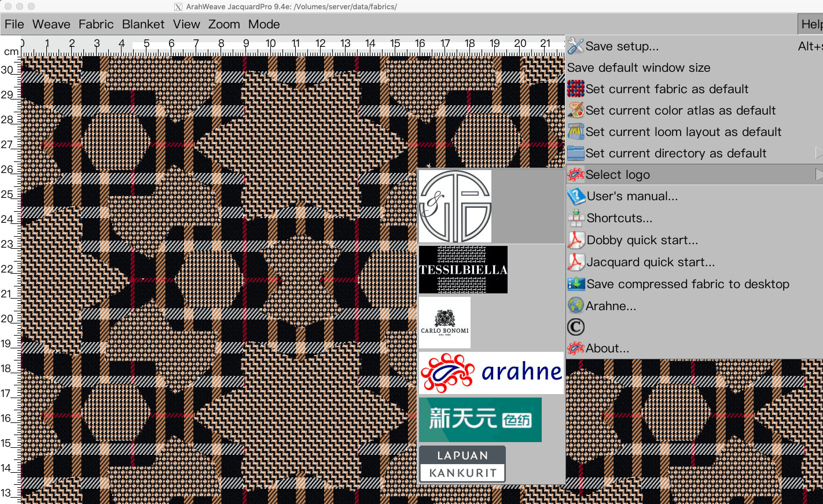
Task: Open About... dialog entry
Action: [x=694, y=348]
